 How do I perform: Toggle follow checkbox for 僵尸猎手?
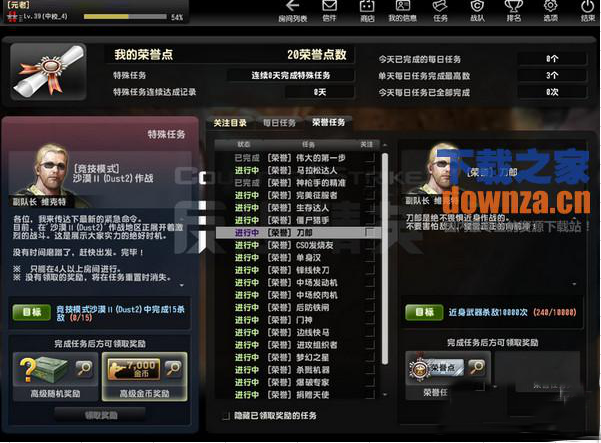point(369,220)
